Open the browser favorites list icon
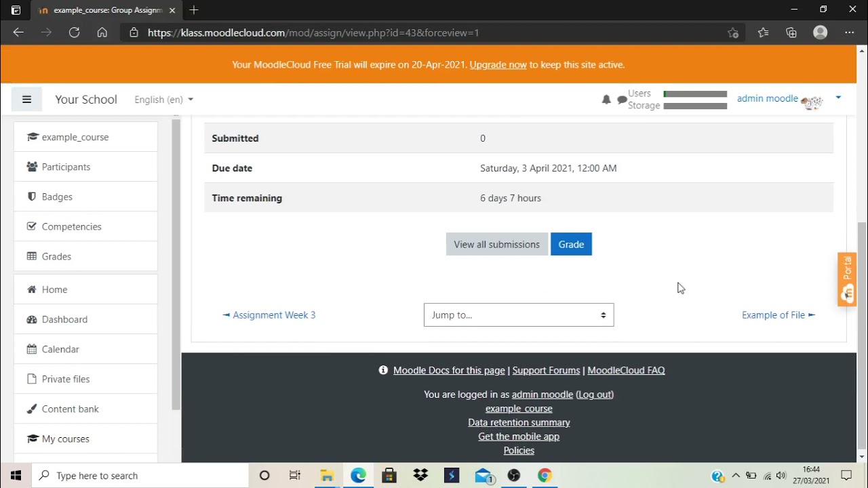Screen dimensions: 868x488 point(763,33)
